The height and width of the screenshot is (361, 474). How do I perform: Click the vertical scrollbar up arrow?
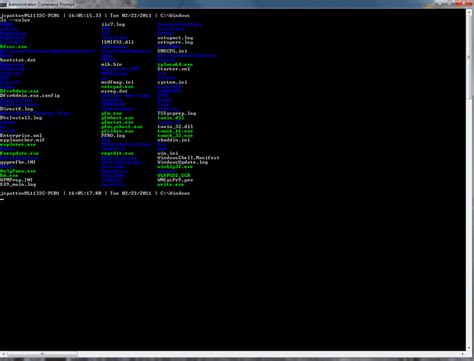[469, 13]
